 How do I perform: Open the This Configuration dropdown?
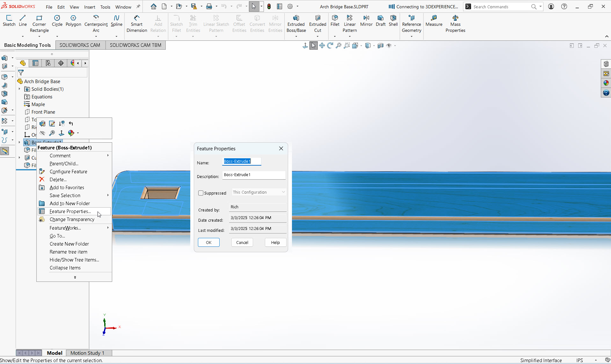(x=258, y=192)
